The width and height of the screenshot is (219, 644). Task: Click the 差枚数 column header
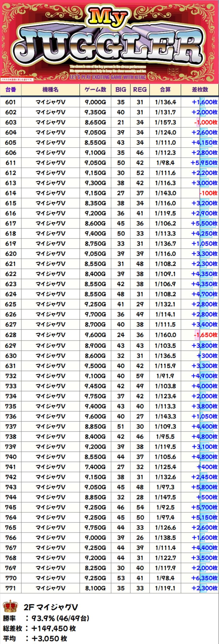200,90
